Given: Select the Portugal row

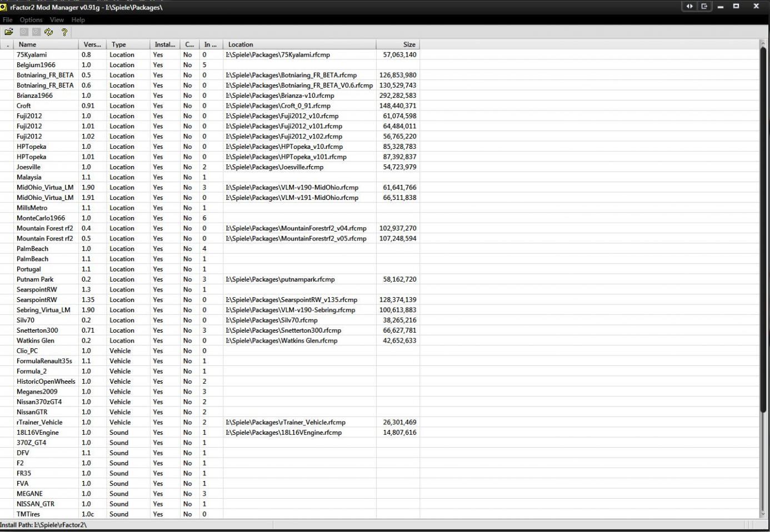Looking at the screenshot, I should pos(210,269).
